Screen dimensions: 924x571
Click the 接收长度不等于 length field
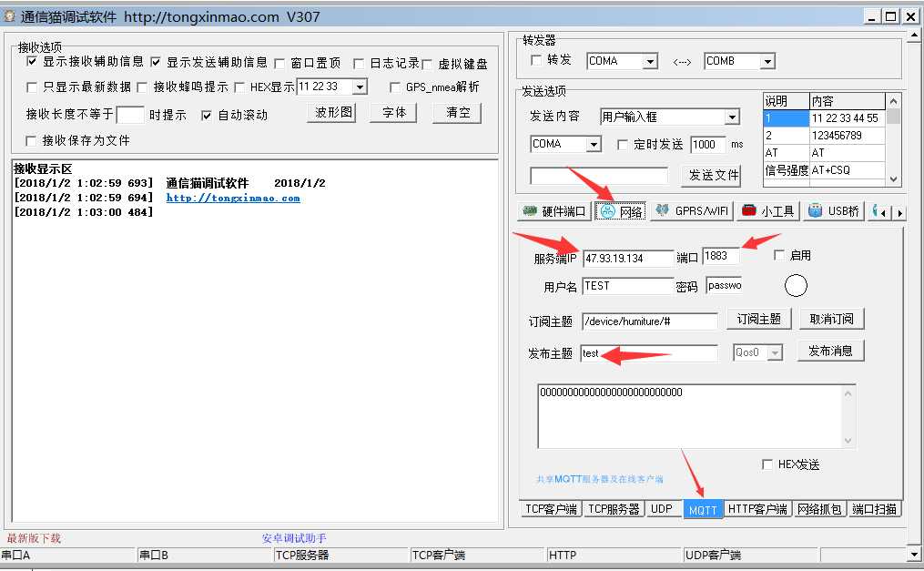129,115
